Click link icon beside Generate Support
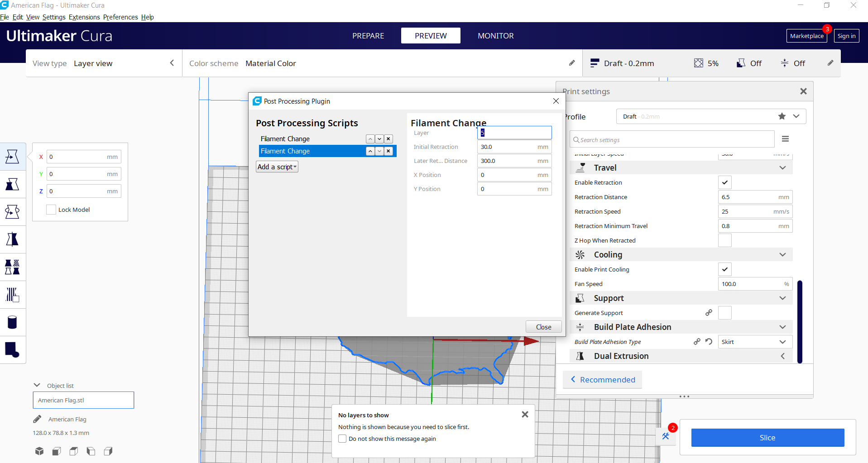The width and height of the screenshot is (868, 463). point(709,313)
